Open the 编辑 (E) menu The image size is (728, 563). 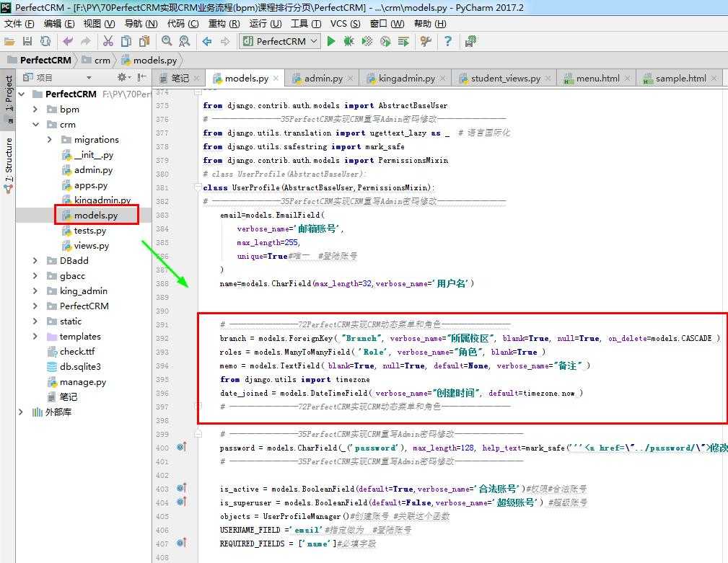point(59,24)
